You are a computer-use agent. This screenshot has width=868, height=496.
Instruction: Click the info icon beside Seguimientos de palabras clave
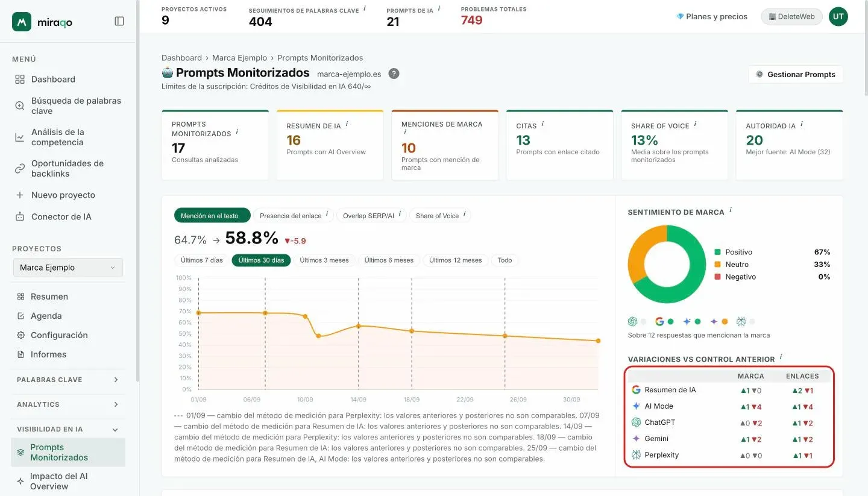tap(365, 8)
